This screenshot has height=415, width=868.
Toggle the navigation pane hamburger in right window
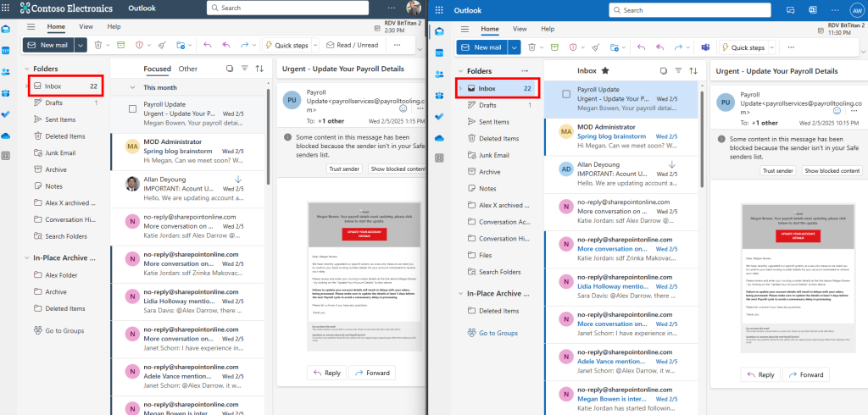(465, 29)
